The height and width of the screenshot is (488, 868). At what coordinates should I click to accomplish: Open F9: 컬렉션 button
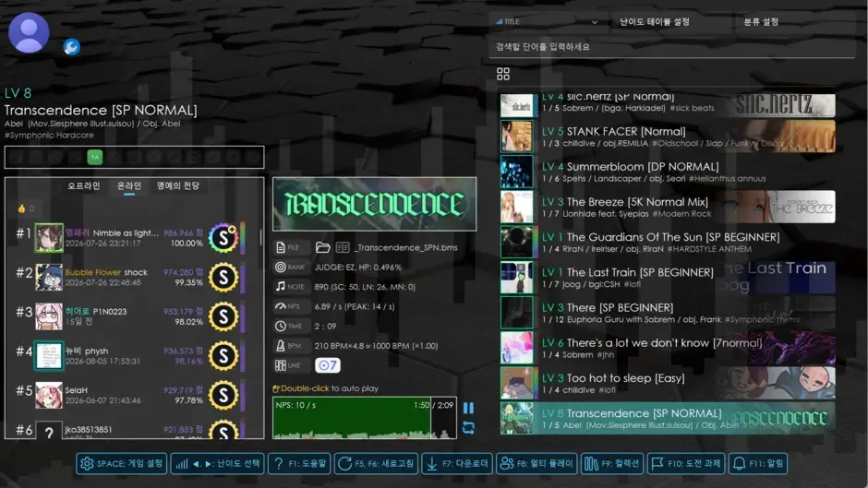[x=611, y=464]
